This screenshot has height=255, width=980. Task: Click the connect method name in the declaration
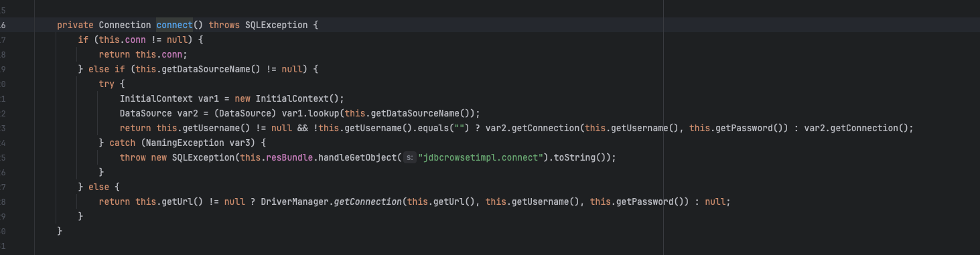point(174,25)
